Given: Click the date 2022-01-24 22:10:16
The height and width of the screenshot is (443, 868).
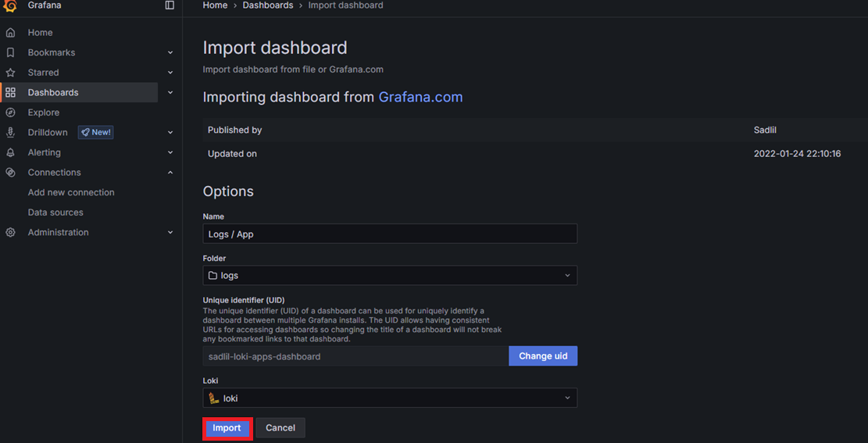Looking at the screenshot, I should 797,153.
